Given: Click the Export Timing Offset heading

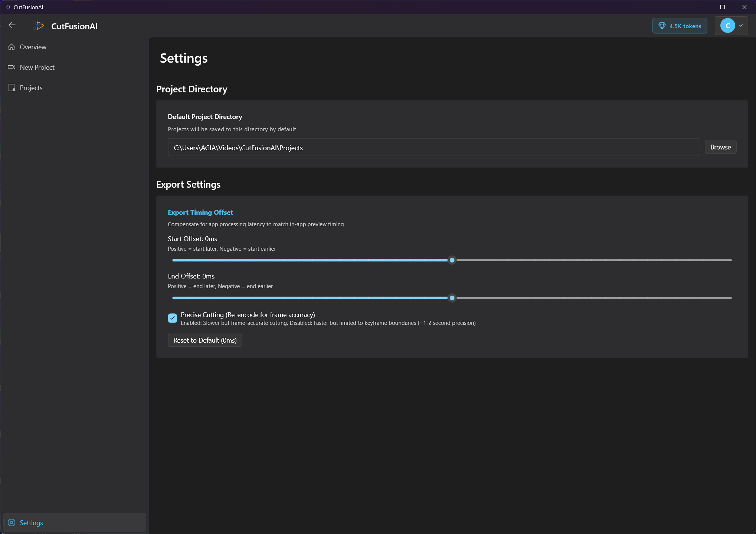Looking at the screenshot, I should tap(200, 212).
